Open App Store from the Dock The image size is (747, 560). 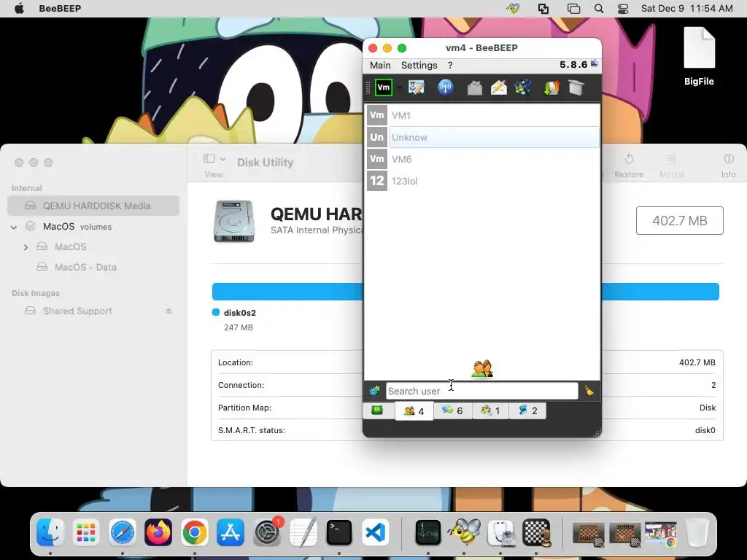point(231,532)
